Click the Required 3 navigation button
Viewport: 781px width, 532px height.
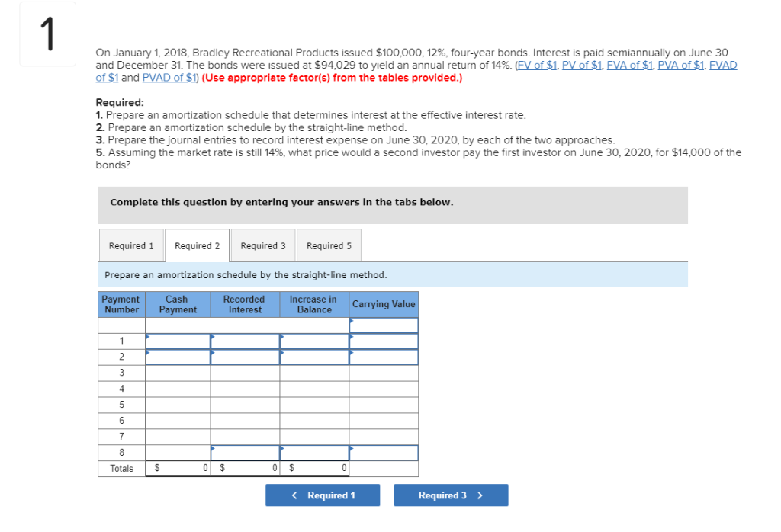point(451,495)
